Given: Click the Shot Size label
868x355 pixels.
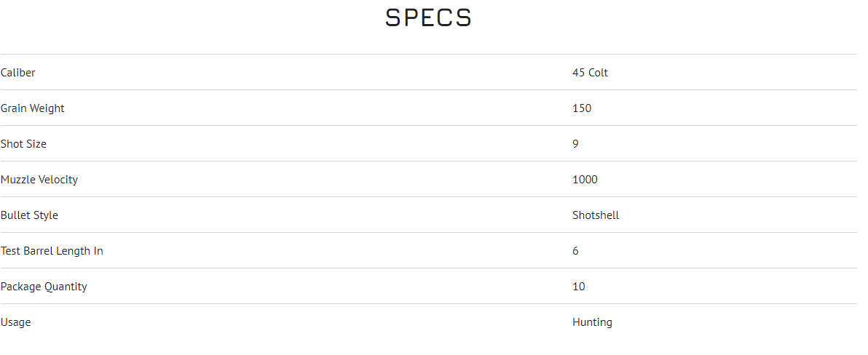Looking at the screenshot, I should click(x=23, y=144).
